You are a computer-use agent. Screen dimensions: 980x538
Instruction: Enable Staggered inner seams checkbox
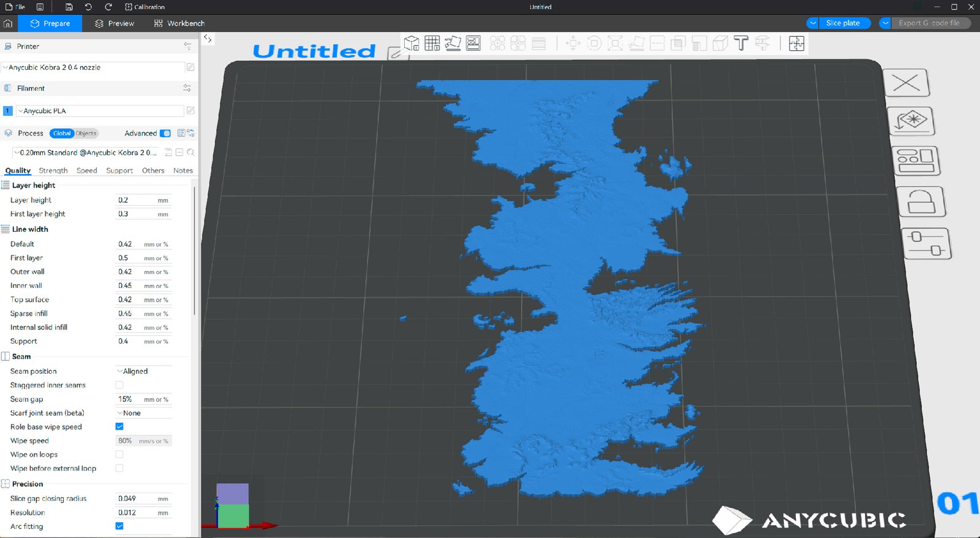[x=119, y=385]
